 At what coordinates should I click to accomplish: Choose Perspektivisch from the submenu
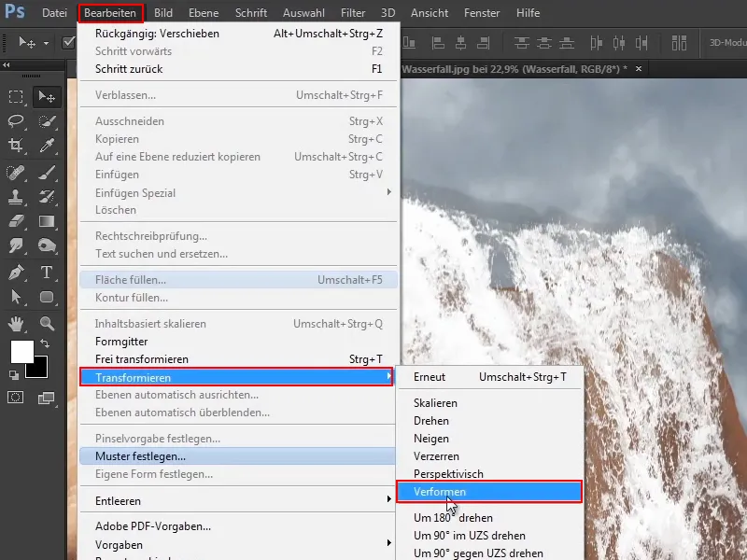pos(489,474)
